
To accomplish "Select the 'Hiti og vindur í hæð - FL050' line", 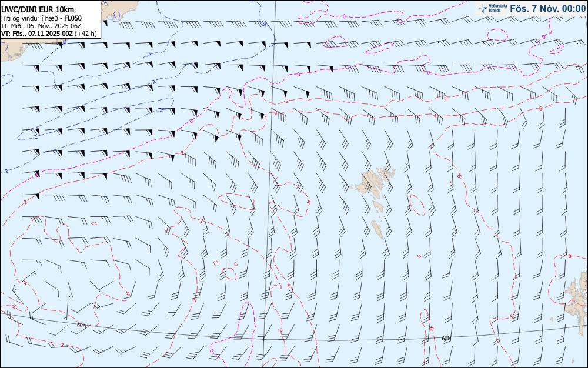I will click(x=41, y=18).
